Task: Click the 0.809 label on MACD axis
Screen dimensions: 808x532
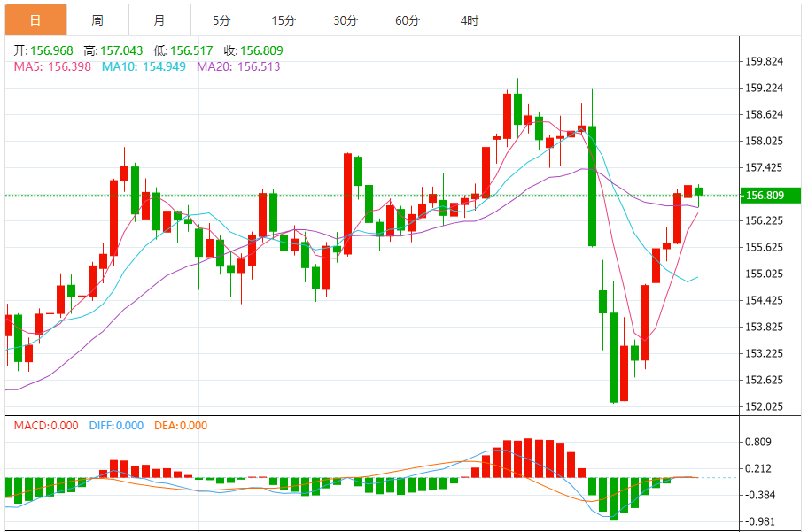Action: coord(758,443)
